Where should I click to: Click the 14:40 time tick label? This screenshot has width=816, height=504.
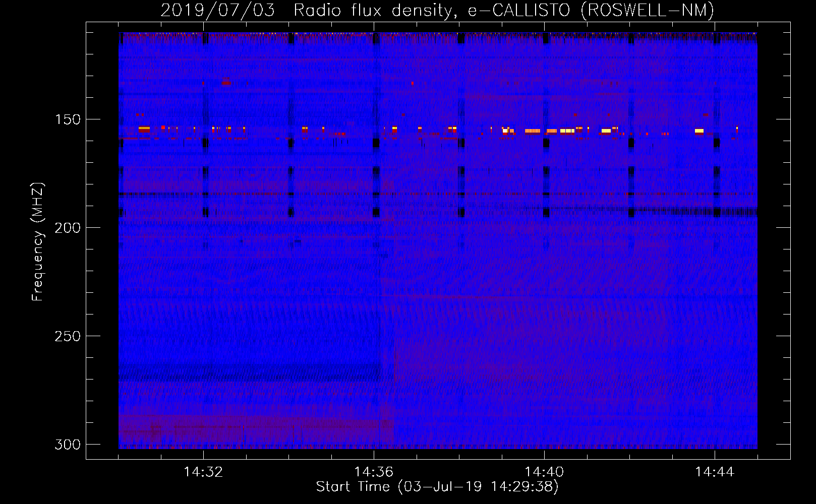click(544, 472)
